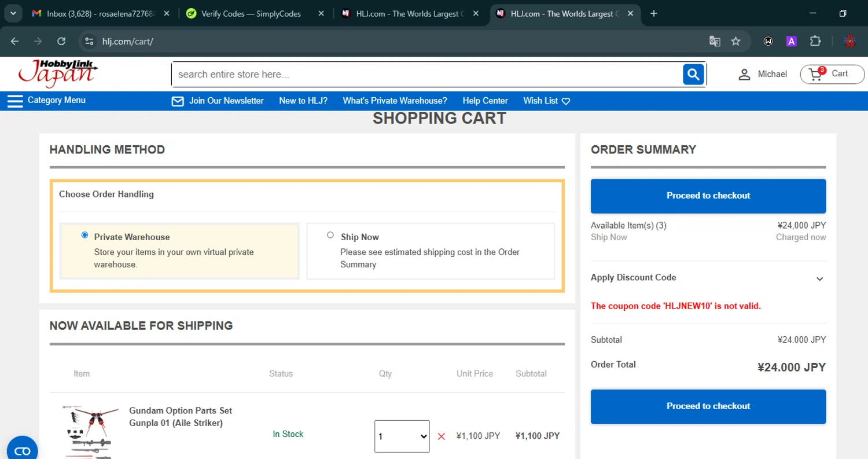Open the Category Menu hamburger icon
Viewport: 868px width, 459px height.
point(15,101)
